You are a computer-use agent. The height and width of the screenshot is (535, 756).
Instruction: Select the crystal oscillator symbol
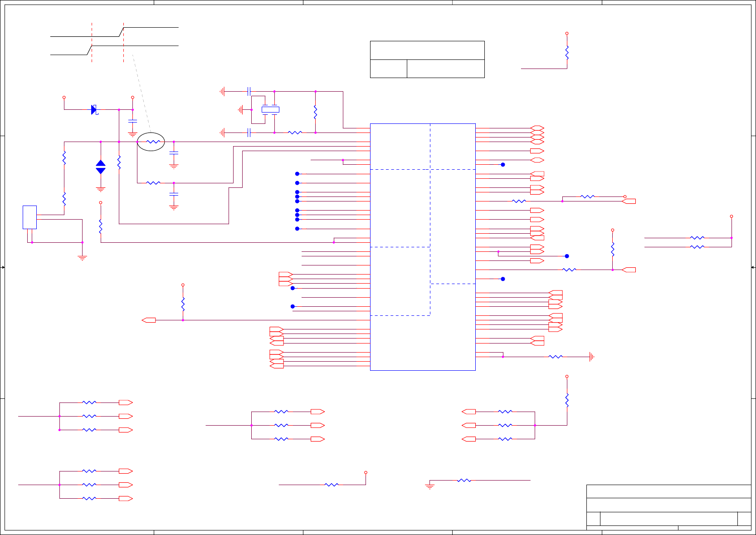pos(270,109)
